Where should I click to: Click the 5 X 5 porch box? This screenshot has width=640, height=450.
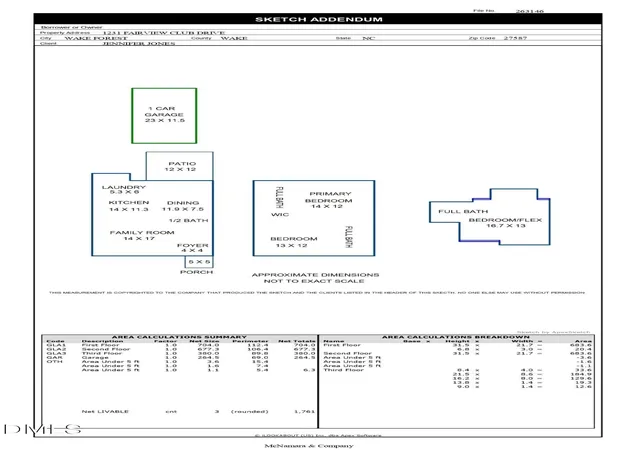(199, 262)
